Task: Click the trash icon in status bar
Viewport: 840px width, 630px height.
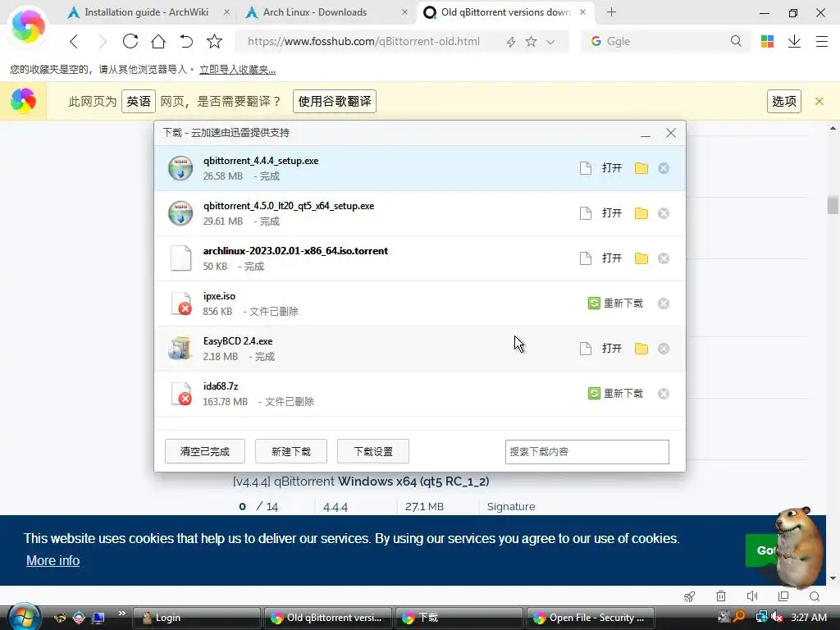Action: click(x=721, y=596)
